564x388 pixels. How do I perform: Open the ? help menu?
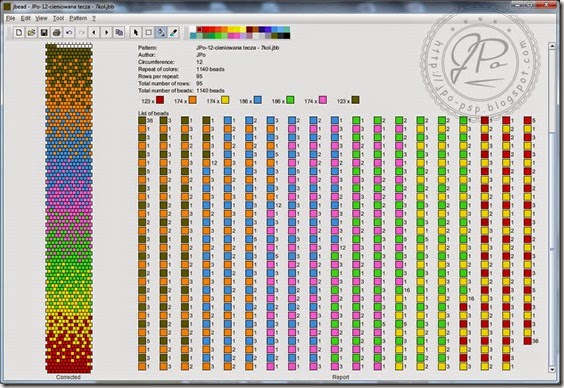[x=94, y=18]
